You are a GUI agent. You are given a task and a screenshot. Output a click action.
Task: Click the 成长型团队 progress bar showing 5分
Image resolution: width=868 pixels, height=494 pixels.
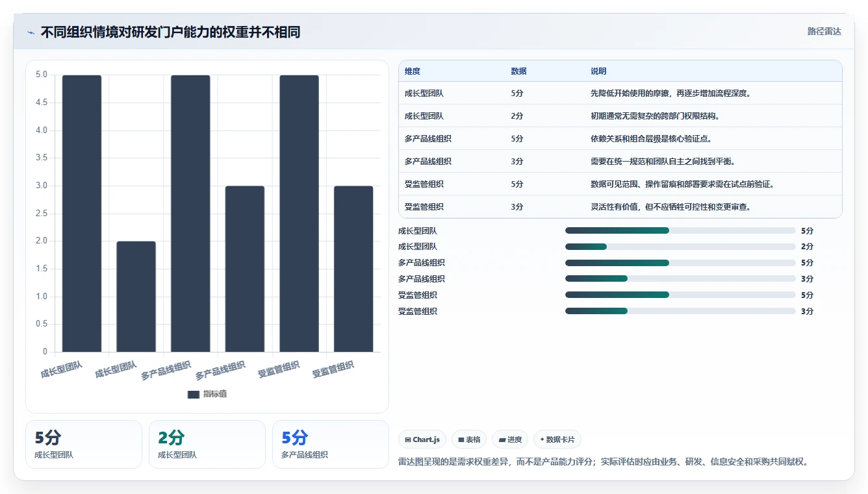pos(680,230)
